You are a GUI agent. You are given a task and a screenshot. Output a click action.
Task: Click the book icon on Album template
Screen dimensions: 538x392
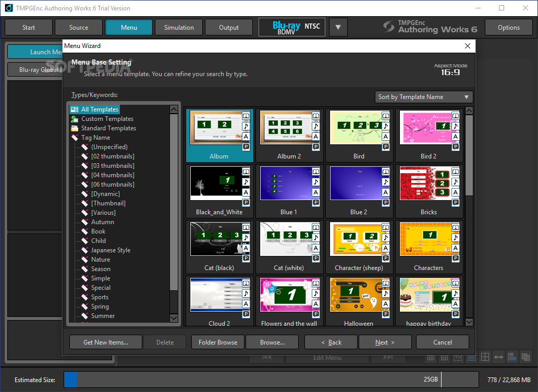point(246,116)
